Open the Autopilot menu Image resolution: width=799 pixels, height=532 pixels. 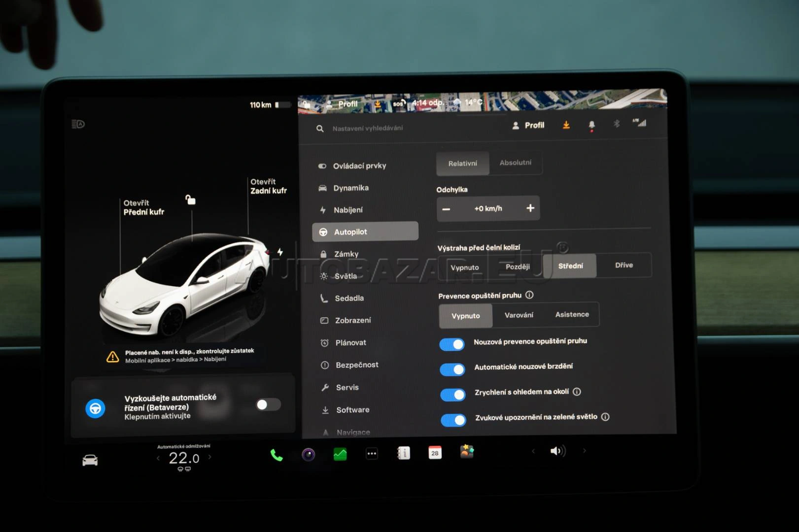point(365,232)
